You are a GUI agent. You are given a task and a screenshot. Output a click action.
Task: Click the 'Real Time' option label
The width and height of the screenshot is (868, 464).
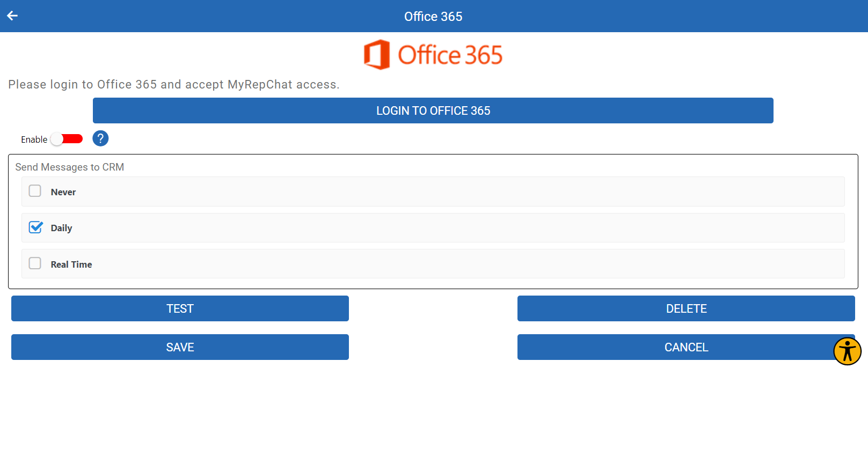pos(71,264)
